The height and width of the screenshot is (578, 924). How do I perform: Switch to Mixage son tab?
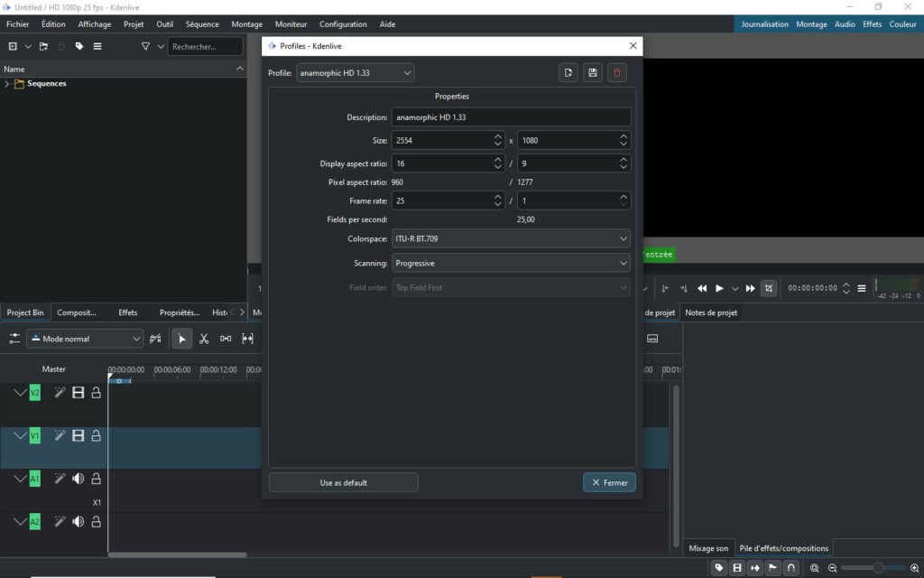(x=708, y=548)
